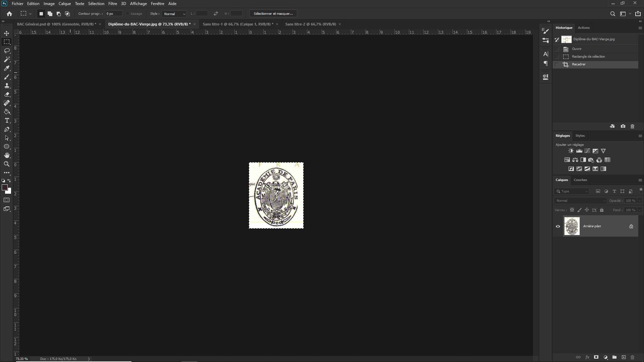
Task: Switch to the Couches tab
Action: 580,180
